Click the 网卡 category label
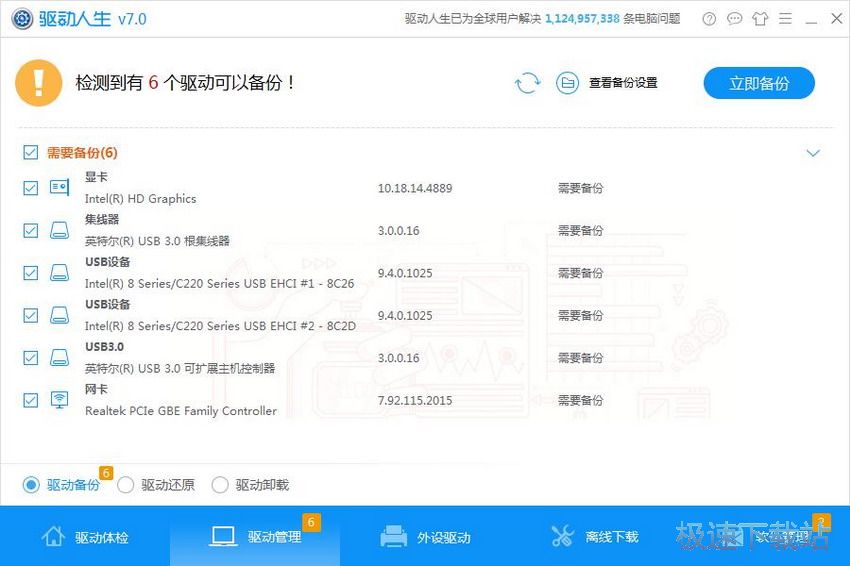This screenshot has height=566, width=850. (x=96, y=389)
